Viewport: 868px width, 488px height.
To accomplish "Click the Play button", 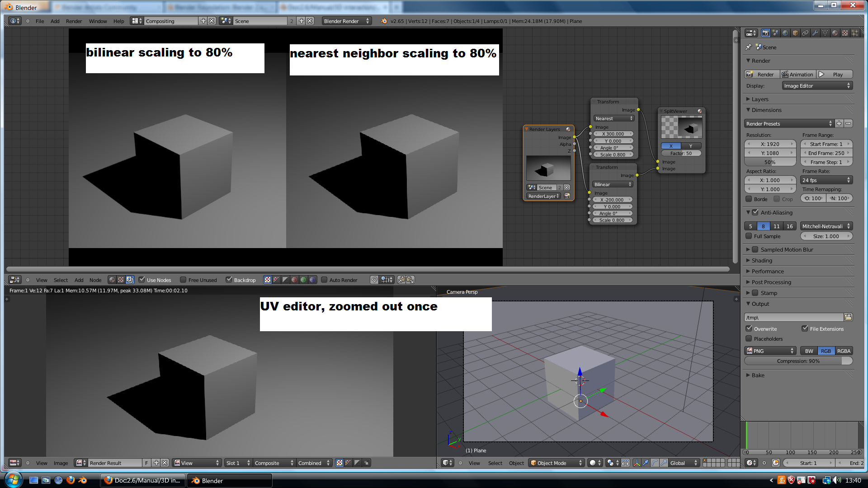I will [x=834, y=74].
